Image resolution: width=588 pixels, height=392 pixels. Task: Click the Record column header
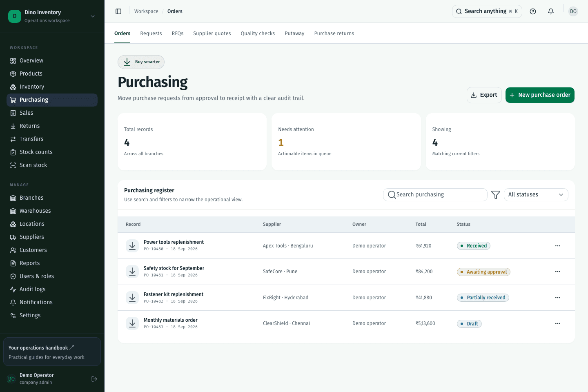click(133, 224)
